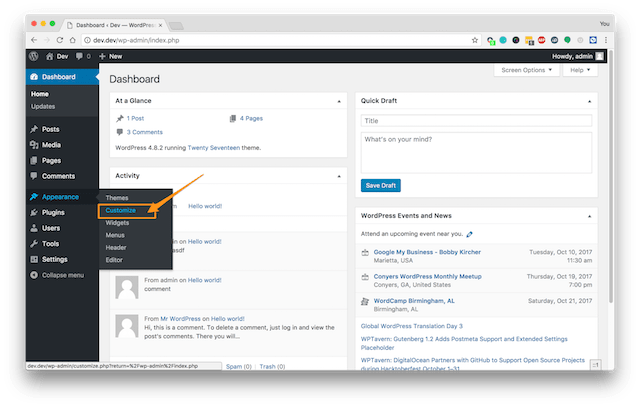Collapse WordPress Events and News panel

589,216
